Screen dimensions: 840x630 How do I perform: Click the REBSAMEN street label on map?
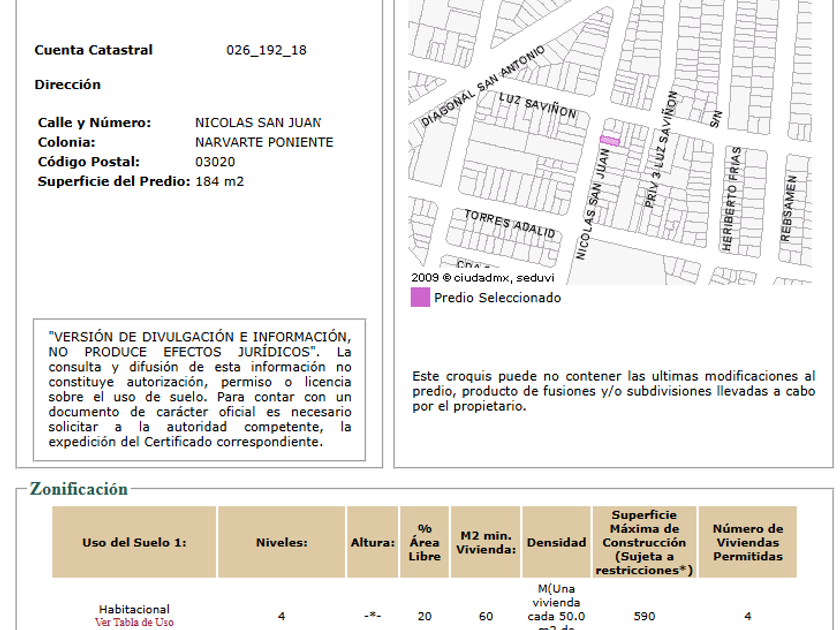tap(789, 208)
